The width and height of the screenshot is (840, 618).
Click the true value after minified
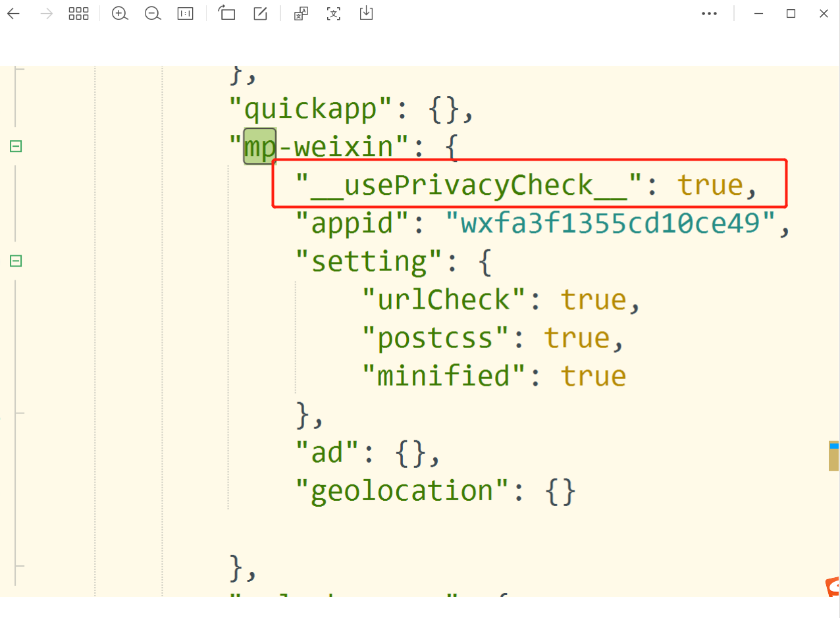[x=593, y=376]
